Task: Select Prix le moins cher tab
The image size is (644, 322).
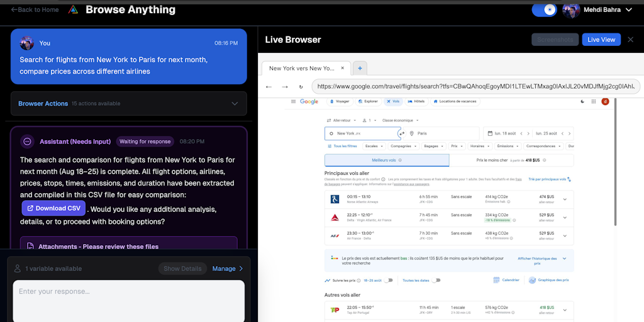Action: tap(511, 160)
